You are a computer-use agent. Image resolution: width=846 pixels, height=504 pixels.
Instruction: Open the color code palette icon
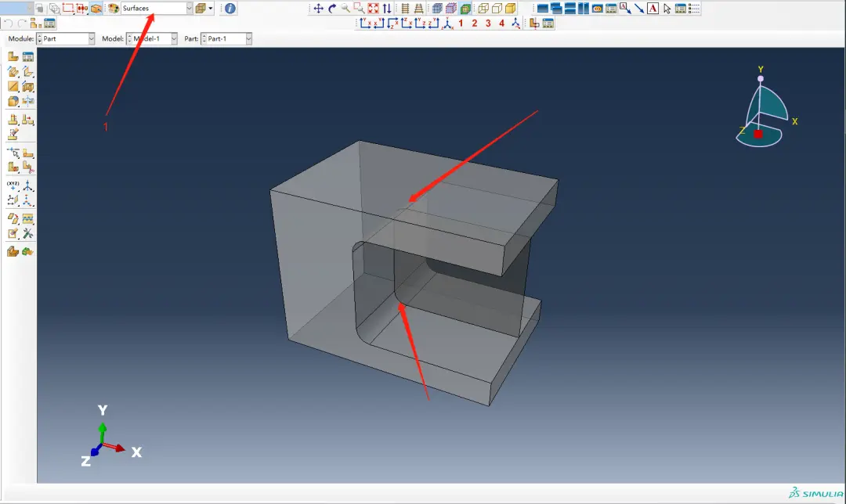pyautogui.click(x=114, y=8)
